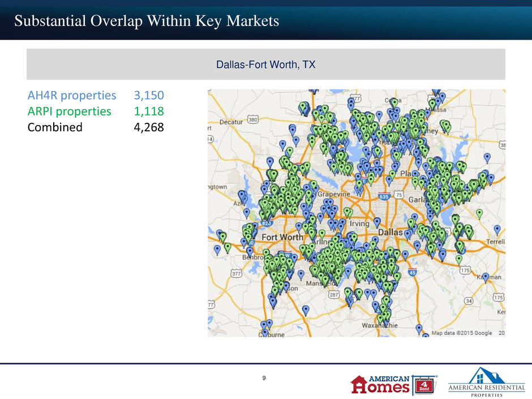Select the blue pin west of Terrell
The width and height of the screenshot is (532, 399).
[497, 230]
